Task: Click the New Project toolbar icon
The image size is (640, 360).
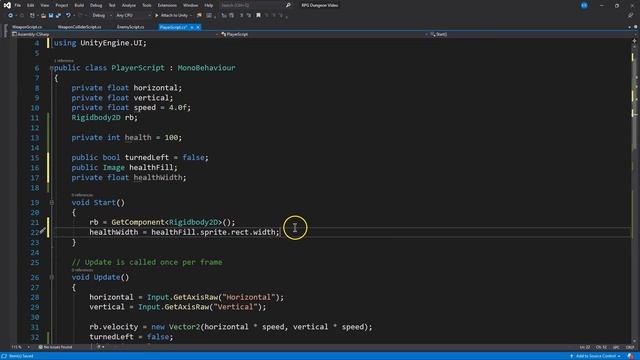Action: tap(32, 16)
